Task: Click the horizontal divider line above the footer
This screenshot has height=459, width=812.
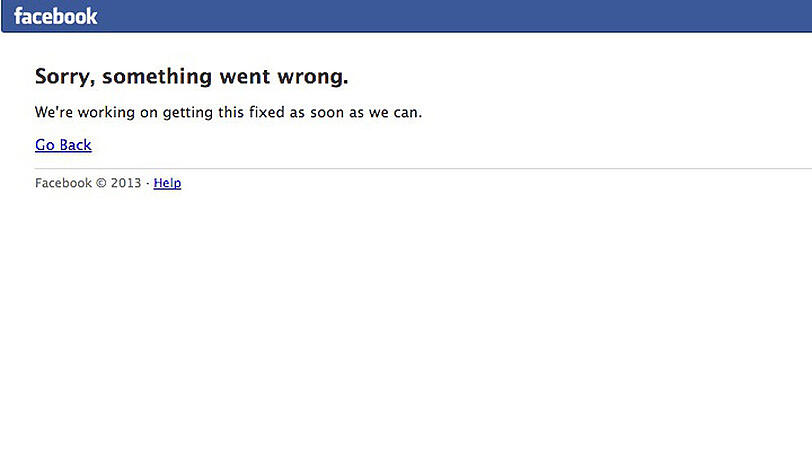Action: 423,168
